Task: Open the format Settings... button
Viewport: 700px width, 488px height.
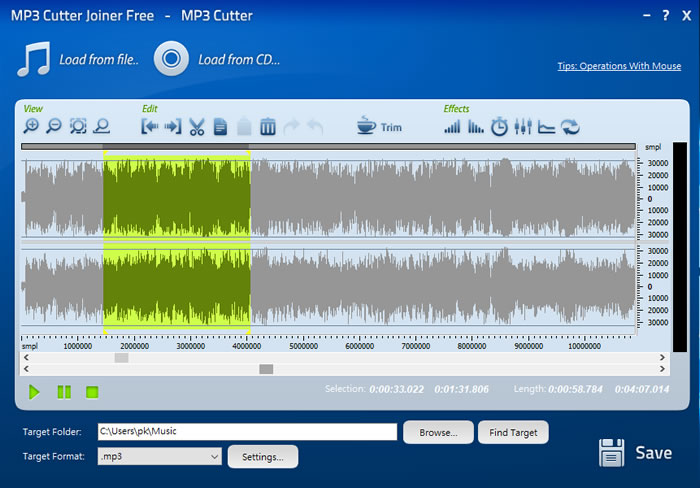Action: [262, 457]
